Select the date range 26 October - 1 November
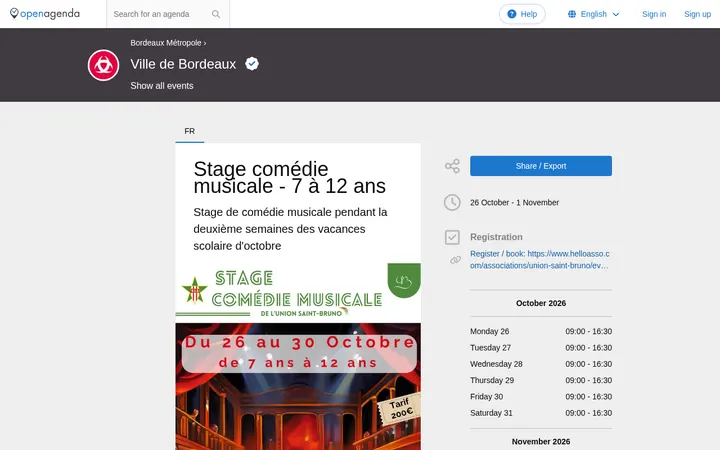 pyautogui.click(x=514, y=202)
